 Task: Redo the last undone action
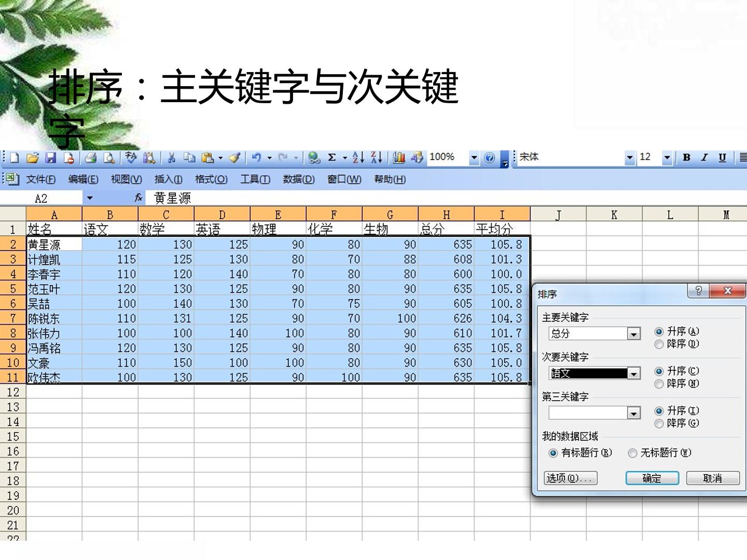coord(283,158)
